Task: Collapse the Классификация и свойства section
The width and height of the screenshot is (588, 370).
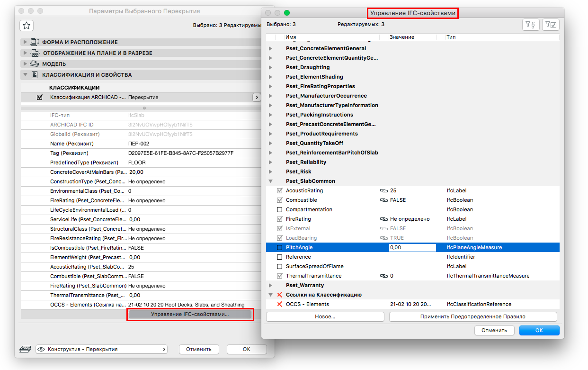Action: coord(25,75)
